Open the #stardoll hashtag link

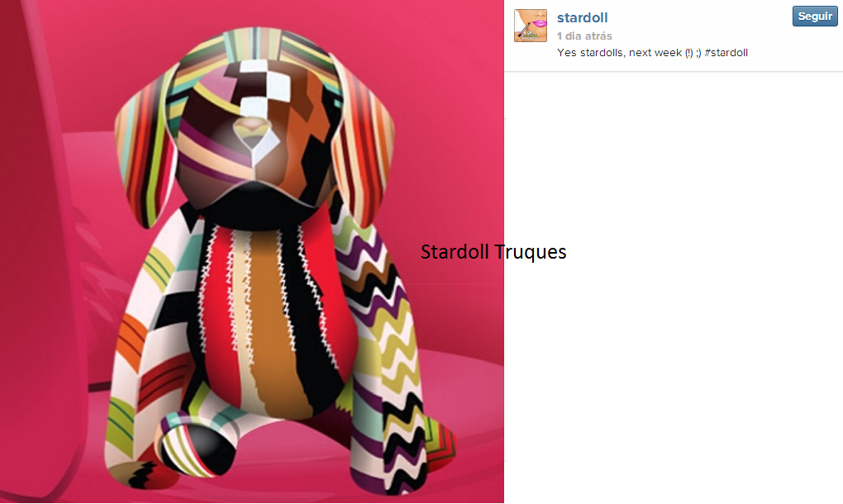pos(726,53)
